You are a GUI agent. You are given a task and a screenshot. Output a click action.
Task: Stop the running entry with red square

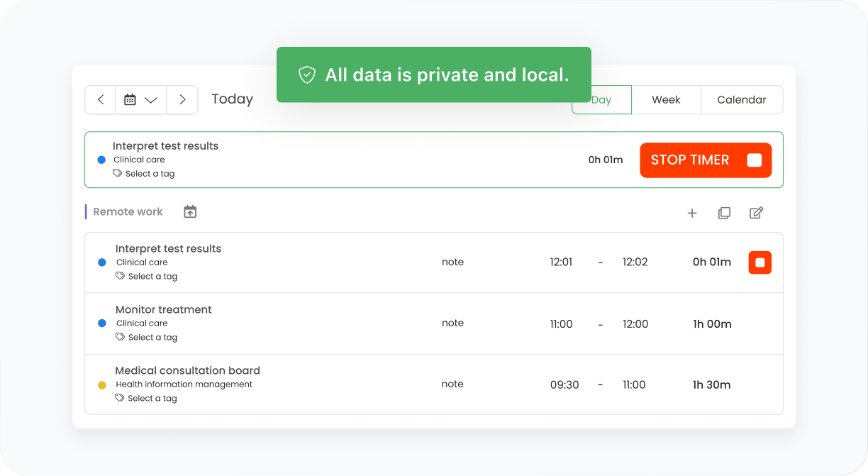click(x=760, y=262)
